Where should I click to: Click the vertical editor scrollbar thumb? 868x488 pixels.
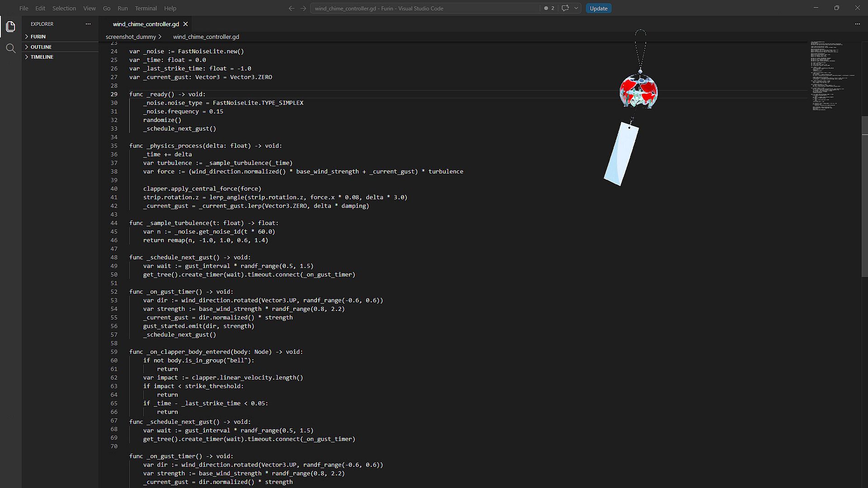(864, 197)
